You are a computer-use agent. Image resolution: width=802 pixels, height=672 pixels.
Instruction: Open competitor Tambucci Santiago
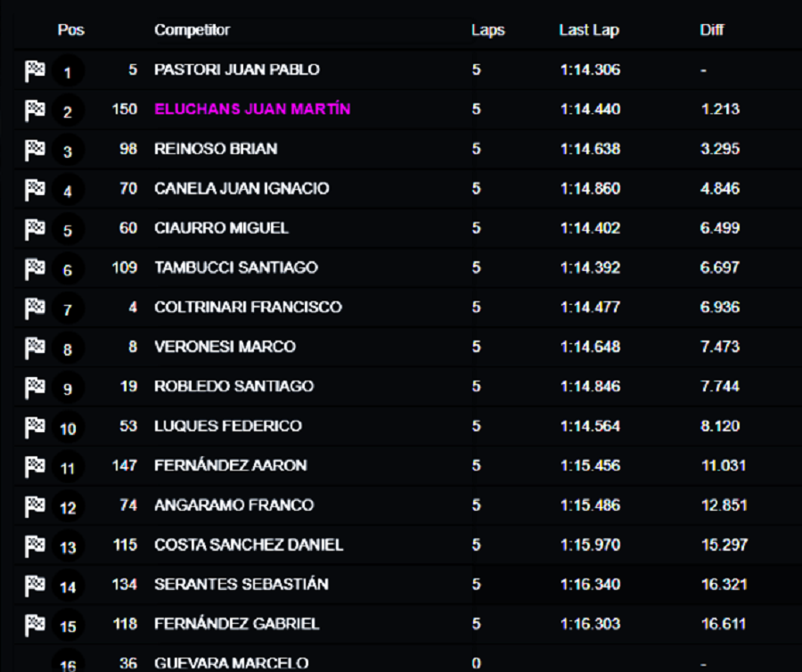236,267
